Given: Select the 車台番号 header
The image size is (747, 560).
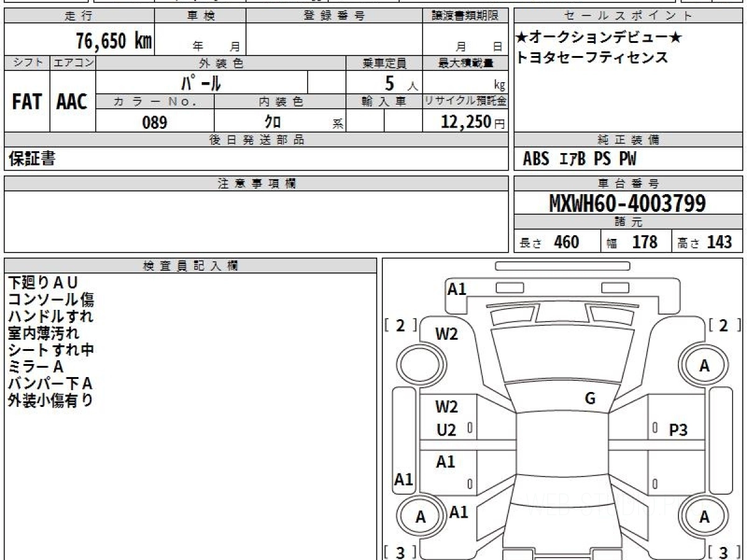Looking at the screenshot, I should click(629, 184).
